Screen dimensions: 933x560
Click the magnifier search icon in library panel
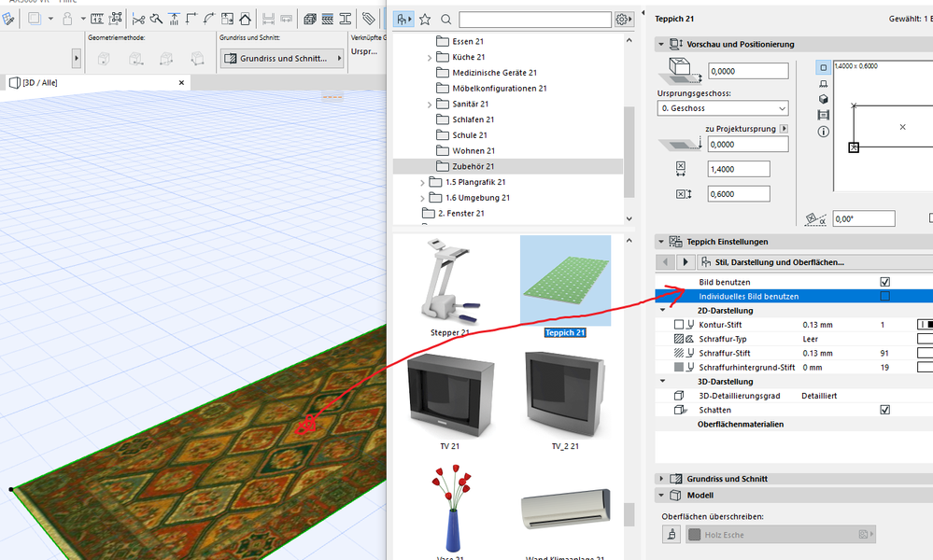(x=445, y=20)
